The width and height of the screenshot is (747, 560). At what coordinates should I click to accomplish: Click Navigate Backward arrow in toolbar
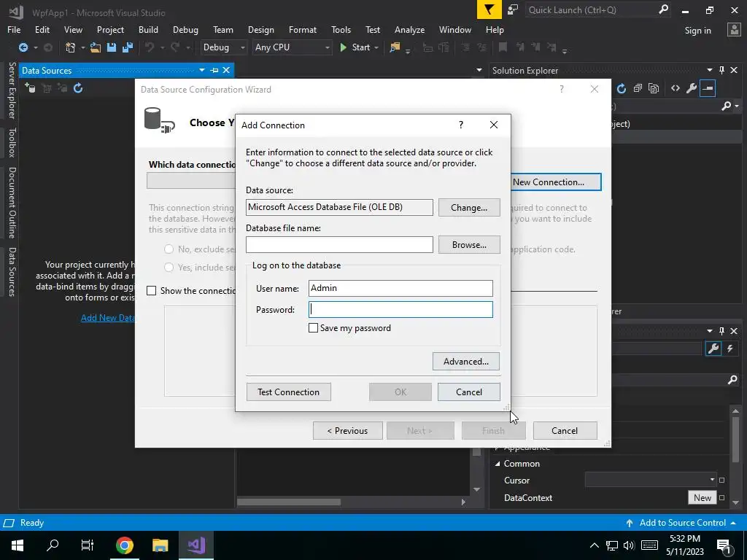pos(23,47)
